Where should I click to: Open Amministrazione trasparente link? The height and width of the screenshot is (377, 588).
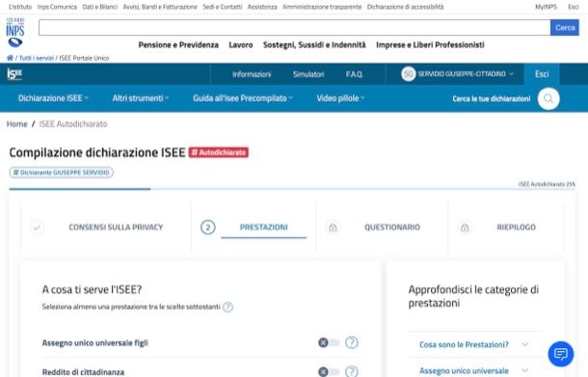(322, 7)
